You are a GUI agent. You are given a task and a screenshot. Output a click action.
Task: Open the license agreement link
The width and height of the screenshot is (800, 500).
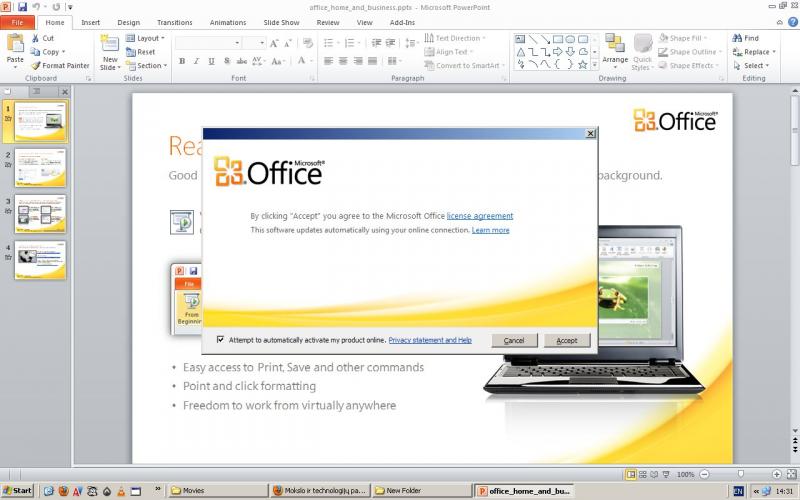(x=480, y=215)
